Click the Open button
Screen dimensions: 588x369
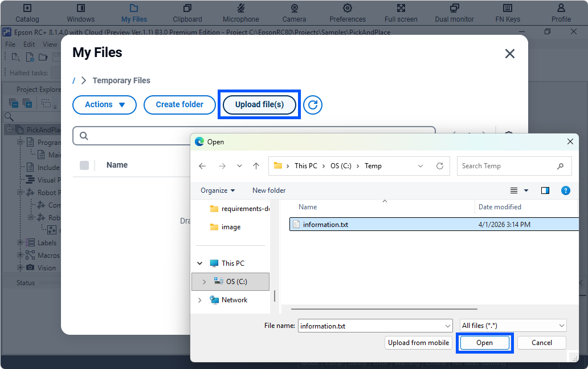pos(484,343)
